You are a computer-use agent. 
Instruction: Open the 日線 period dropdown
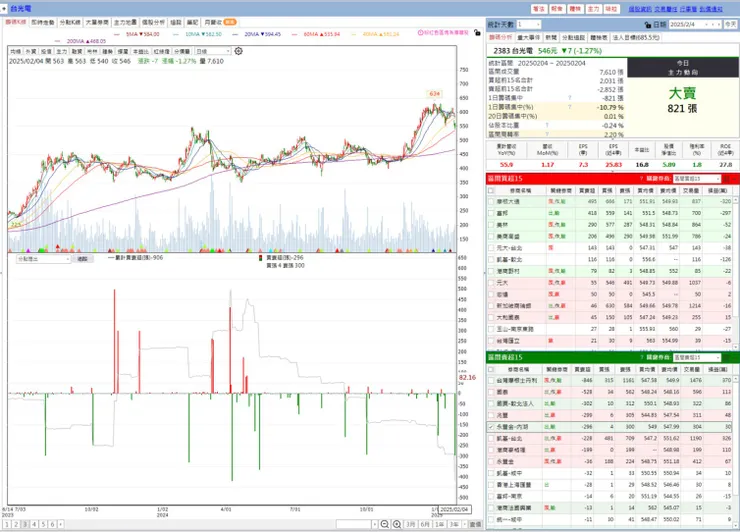pyautogui.click(x=213, y=51)
